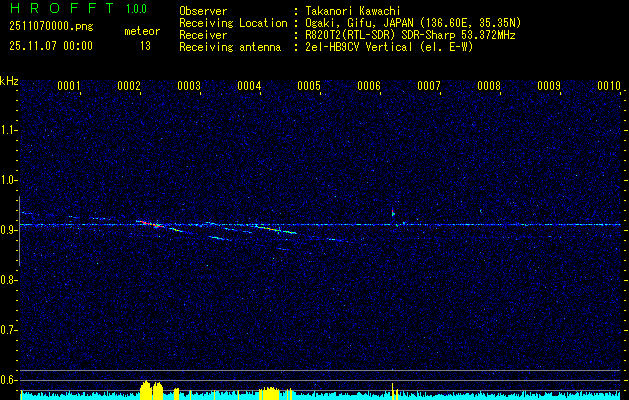Screen dimensions: 629x400
Task: Click the 0.8 kHz axis label
Action: (x=7, y=280)
